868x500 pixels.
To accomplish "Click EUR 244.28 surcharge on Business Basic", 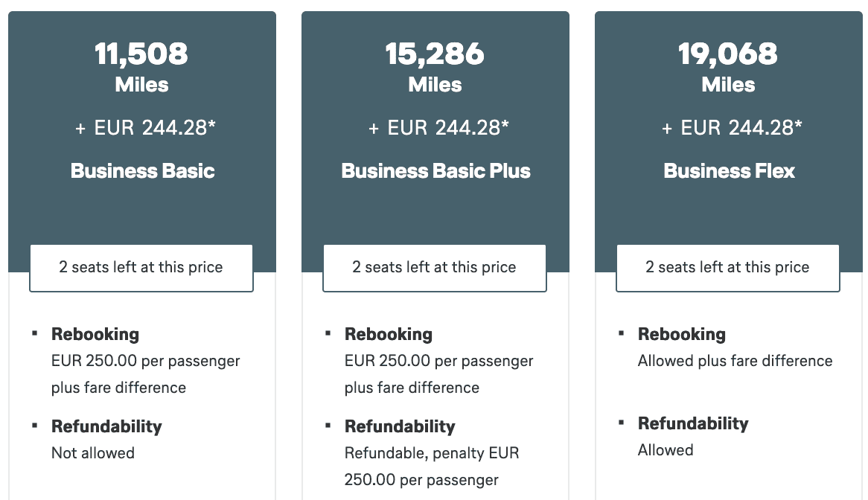I will pyautogui.click(x=145, y=128).
